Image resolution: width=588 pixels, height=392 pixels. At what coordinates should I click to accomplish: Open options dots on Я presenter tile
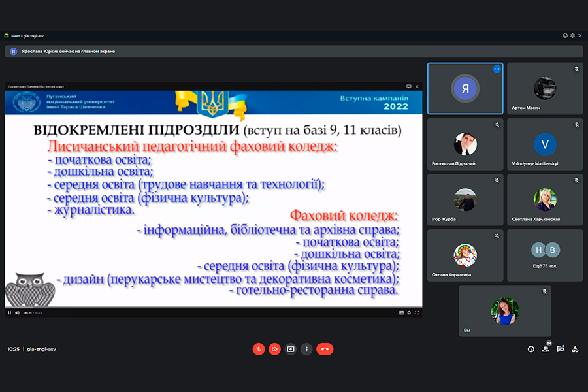pyautogui.click(x=497, y=69)
